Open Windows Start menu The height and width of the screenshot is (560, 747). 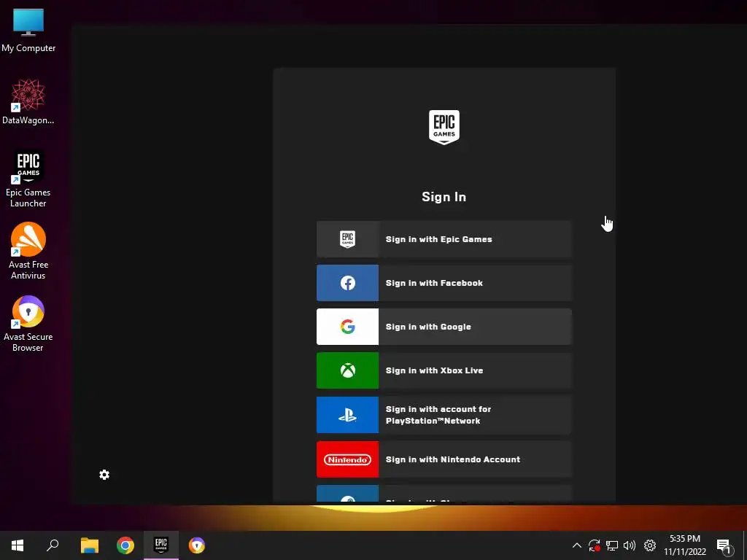tap(18, 545)
